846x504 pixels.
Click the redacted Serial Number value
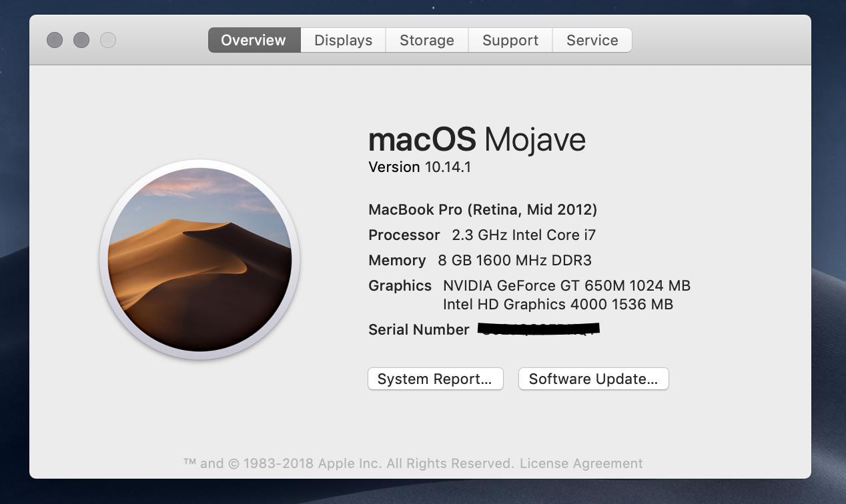(539, 329)
